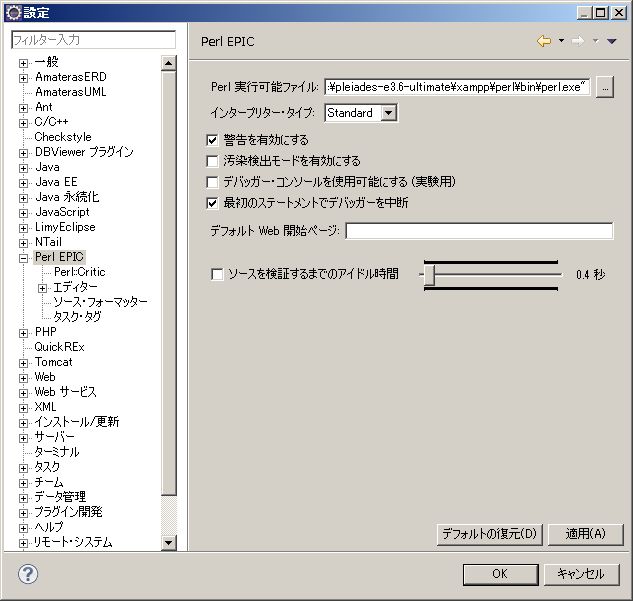Select XML in the tree
633x601 pixels.
coord(45,406)
